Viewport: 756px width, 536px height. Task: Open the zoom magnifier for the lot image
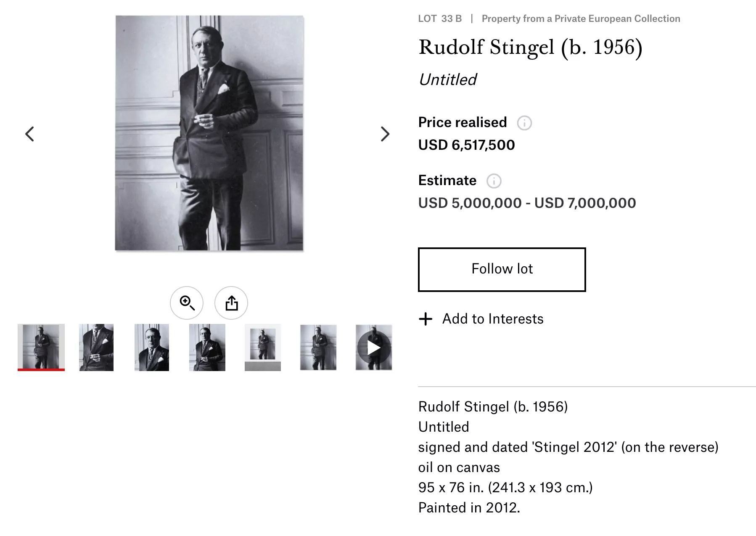187,303
